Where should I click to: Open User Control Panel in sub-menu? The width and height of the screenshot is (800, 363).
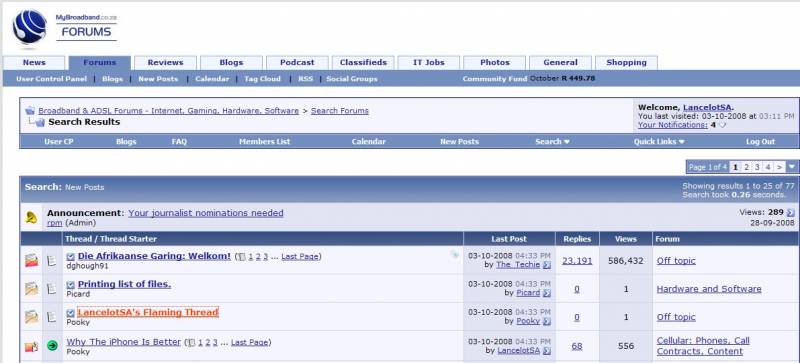pos(52,79)
